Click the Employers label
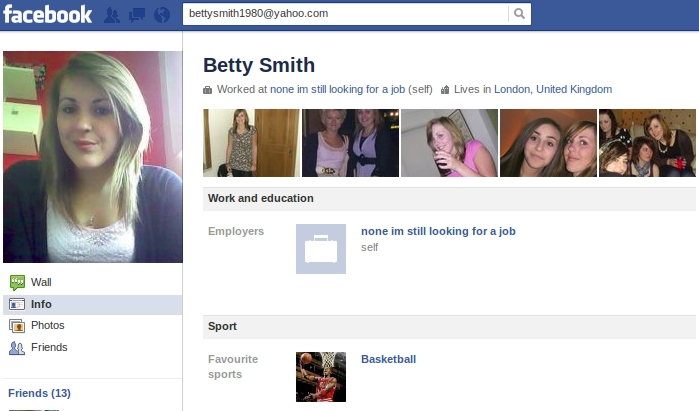The height and width of the screenshot is (411, 699). [x=236, y=231]
